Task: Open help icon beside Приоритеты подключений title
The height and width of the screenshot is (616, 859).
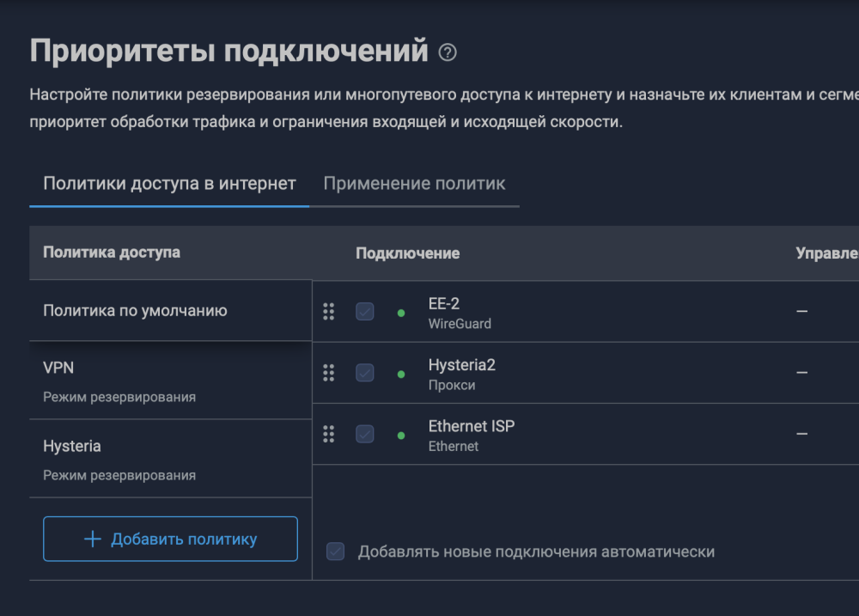Action: pos(447,52)
